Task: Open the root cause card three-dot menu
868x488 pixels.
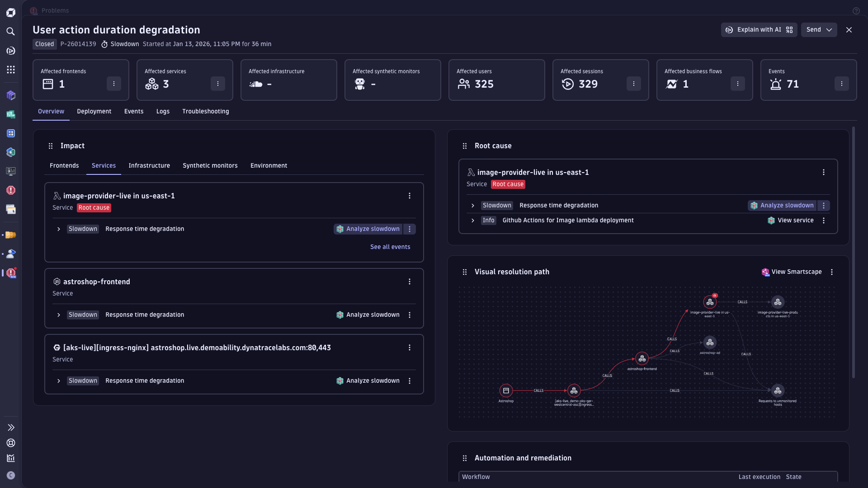Action: point(823,173)
